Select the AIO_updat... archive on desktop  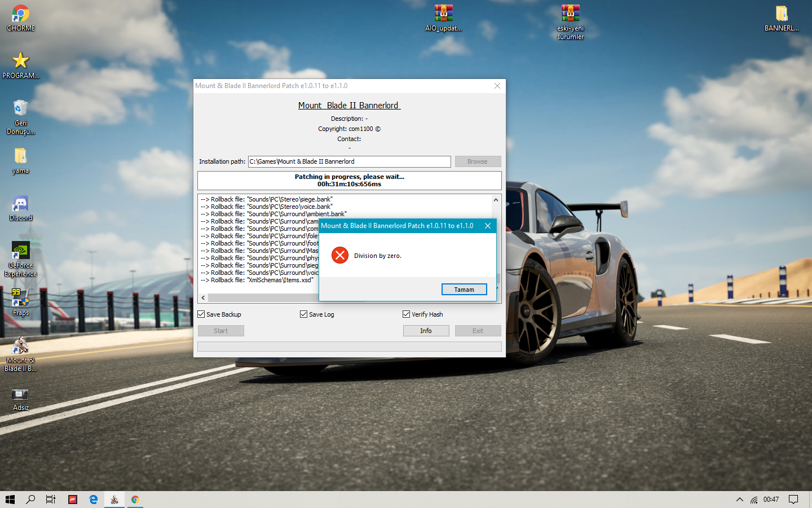click(444, 18)
